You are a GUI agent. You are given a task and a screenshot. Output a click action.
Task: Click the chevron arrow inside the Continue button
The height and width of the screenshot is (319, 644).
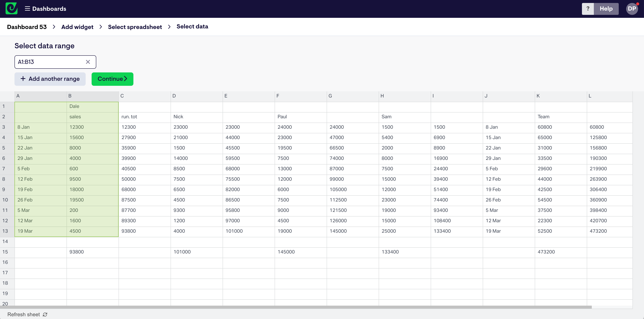[126, 79]
